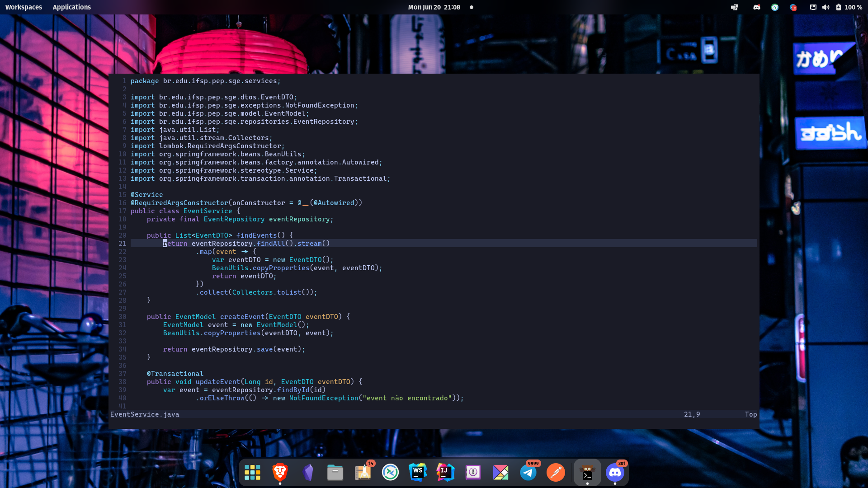Open Discord with 301 badge
Image resolution: width=868 pixels, height=488 pixels.
click(x=615, y=473)
